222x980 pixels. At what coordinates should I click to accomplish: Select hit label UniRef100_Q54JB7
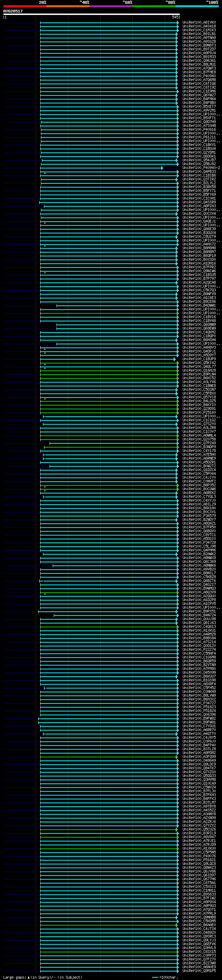click(199, 160)
